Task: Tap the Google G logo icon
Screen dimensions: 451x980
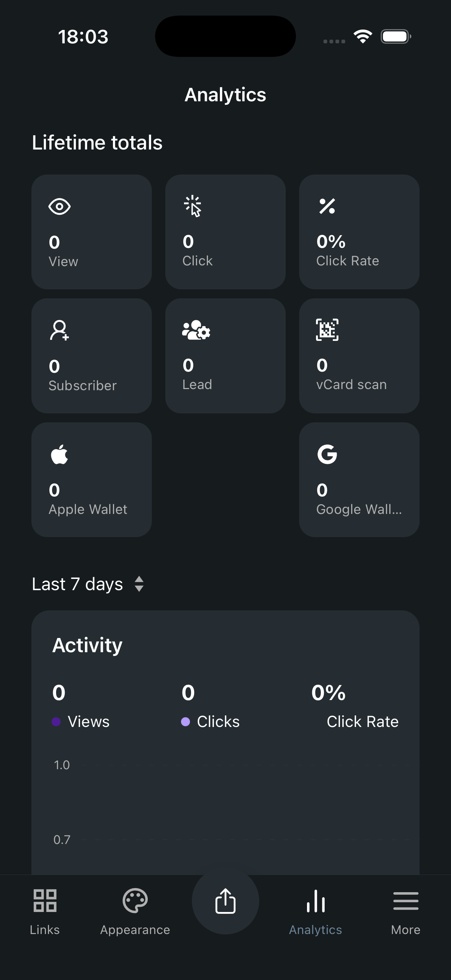Action: tap(327, 454)
